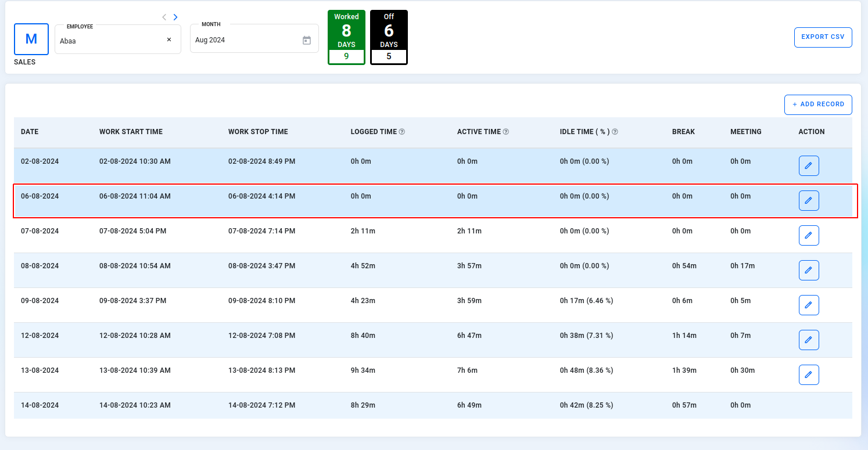Viewport: 868px width, 450px height.
Task: Click start time 09-08-2024 3:37 PM
Action: coord(132,301)
